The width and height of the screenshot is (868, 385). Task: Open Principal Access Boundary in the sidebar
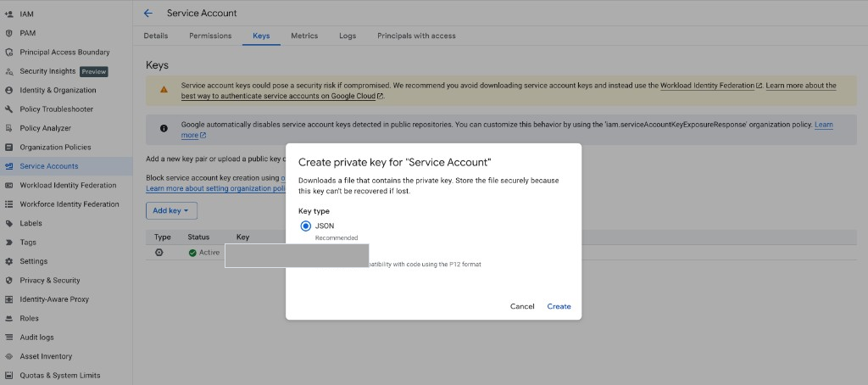66,52
